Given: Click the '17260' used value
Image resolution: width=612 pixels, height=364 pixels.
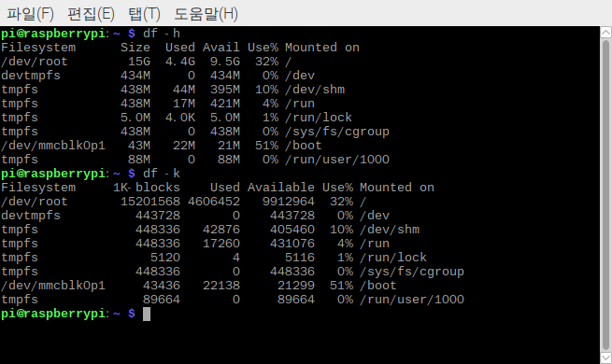Looking at the screenshot, I should (221, 244).
